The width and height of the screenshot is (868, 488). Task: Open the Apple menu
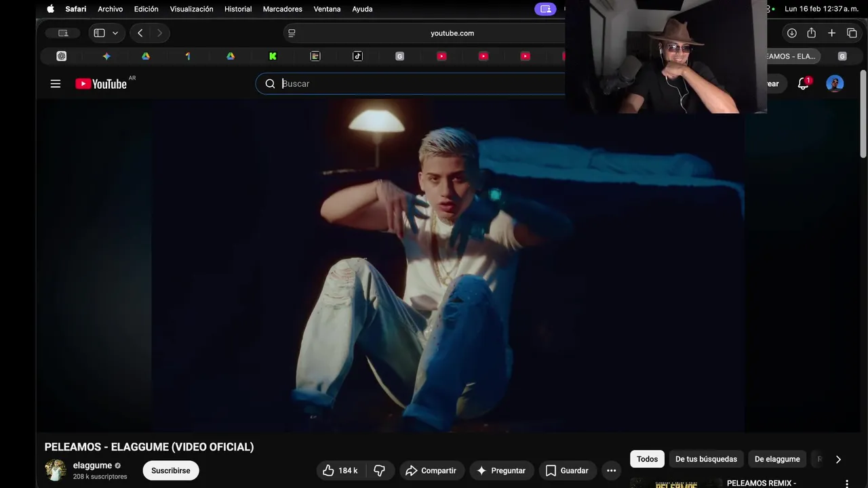click(x=50, y=9)
